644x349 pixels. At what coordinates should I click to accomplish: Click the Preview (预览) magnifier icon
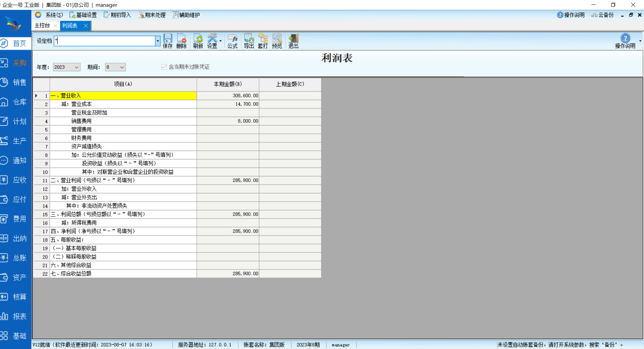click(x=277, y=41)
